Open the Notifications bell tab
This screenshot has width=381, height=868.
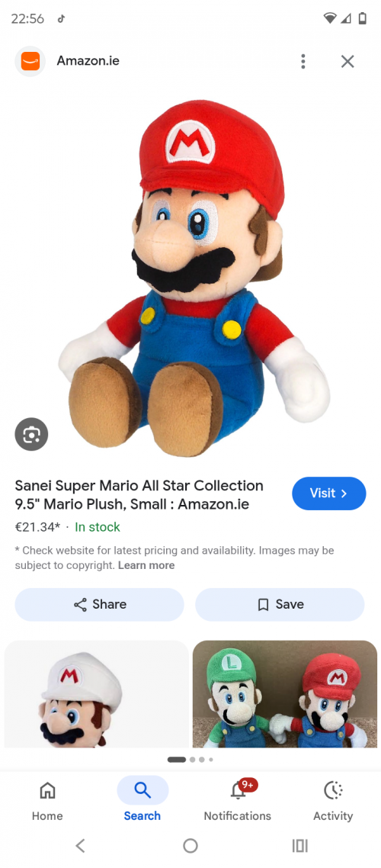coord(237,801)
